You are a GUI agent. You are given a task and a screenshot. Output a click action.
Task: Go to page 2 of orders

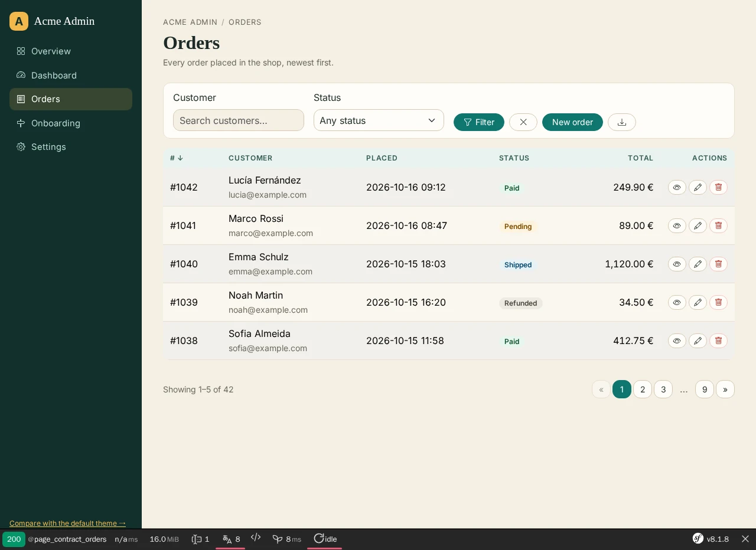click(x=643, y=389)
